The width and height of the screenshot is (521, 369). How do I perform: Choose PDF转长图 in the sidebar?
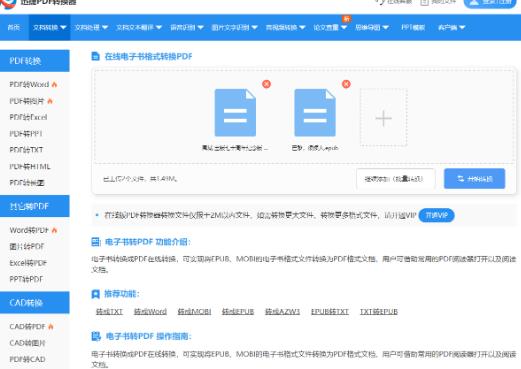pyautogui.click(x=27, y=183)
